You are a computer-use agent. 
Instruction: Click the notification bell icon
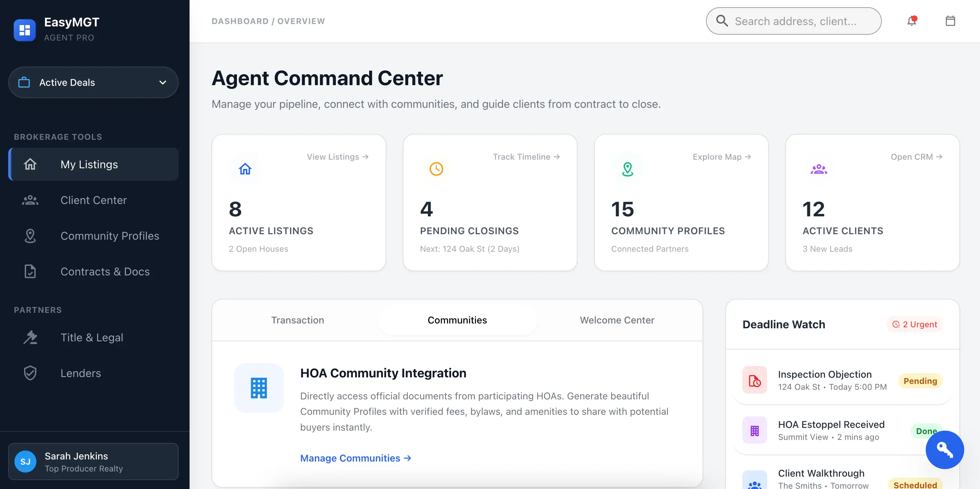click(x=912, y=21)
